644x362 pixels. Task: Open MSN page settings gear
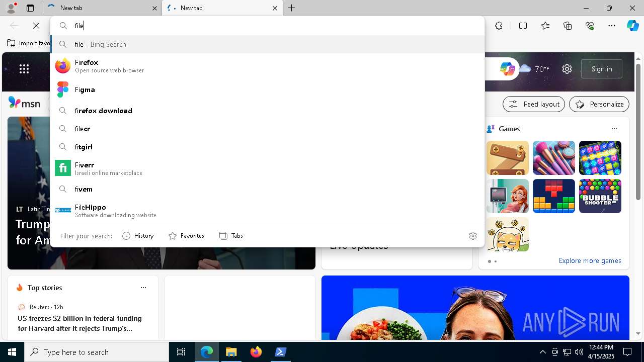(x=567, y=69)
